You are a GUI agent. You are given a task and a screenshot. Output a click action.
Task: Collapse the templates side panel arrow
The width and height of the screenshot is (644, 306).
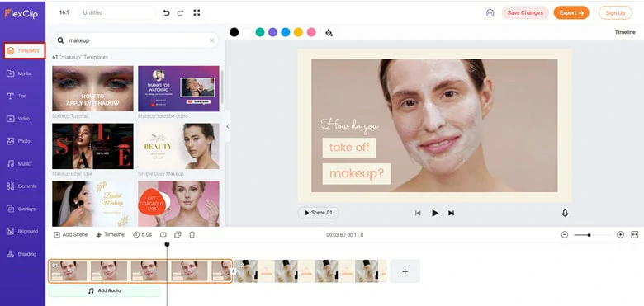228,126
